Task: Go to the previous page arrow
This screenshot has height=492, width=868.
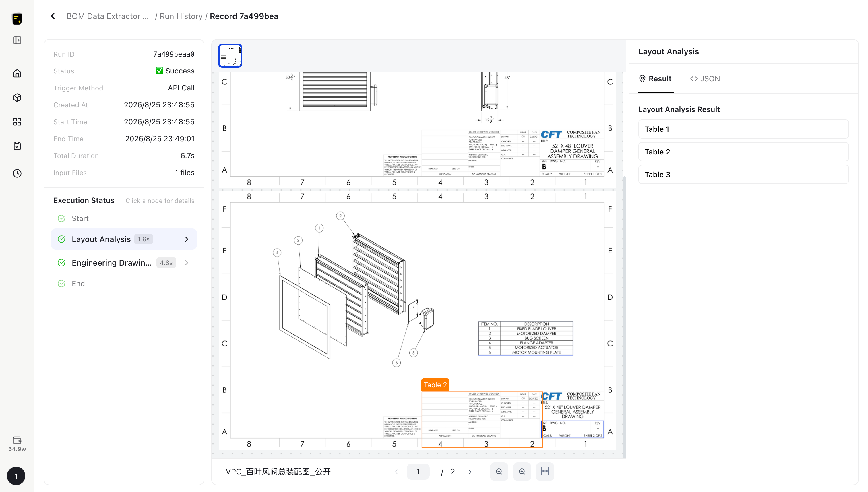Action: coord(397,472)
